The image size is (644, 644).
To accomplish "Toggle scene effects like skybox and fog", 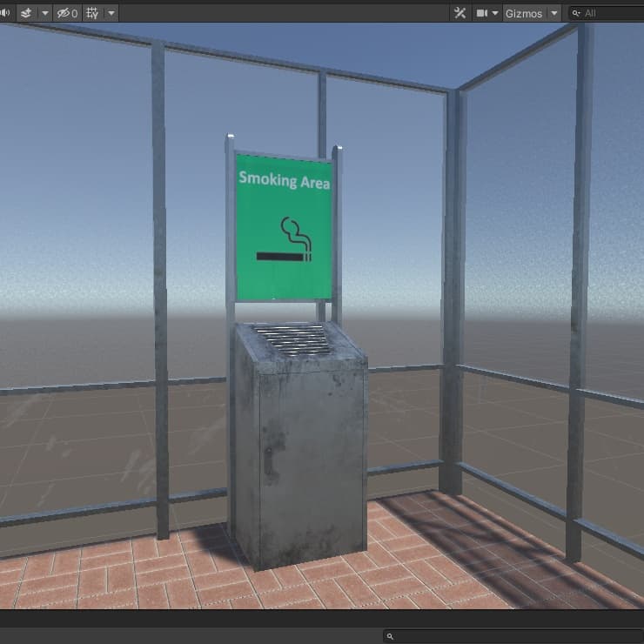I will (x=27, y=13).
